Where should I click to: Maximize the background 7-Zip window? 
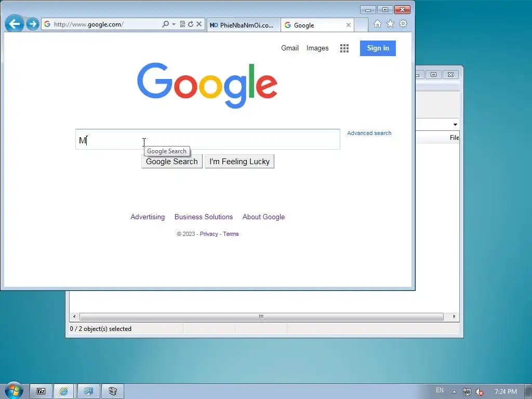pyautogui.click(x=434, y=74)
